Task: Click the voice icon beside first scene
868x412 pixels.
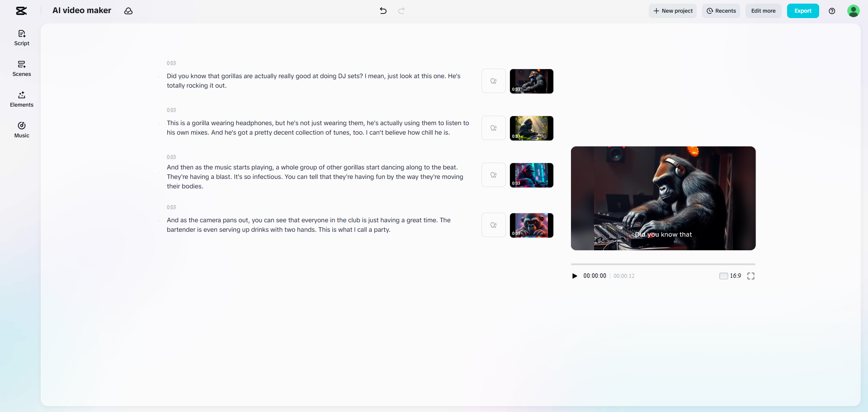Action: [494, 81]
